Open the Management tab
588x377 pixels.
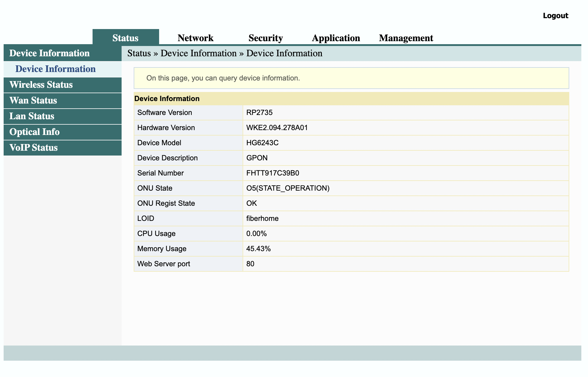pos(406,38)
